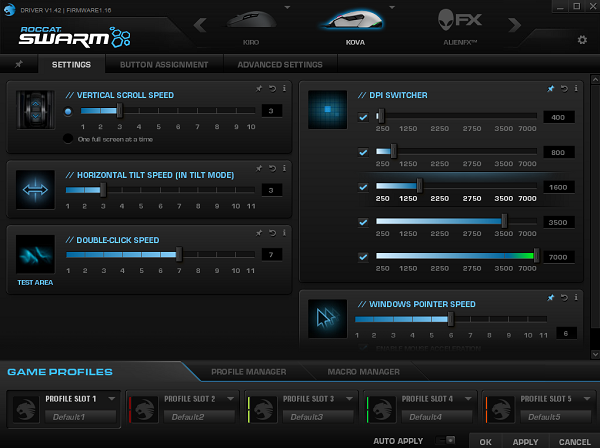This screenshot has width=600, height=448.
Task: Click the DPI Switcher grid thumbnail
Action: tap(328, 110)
